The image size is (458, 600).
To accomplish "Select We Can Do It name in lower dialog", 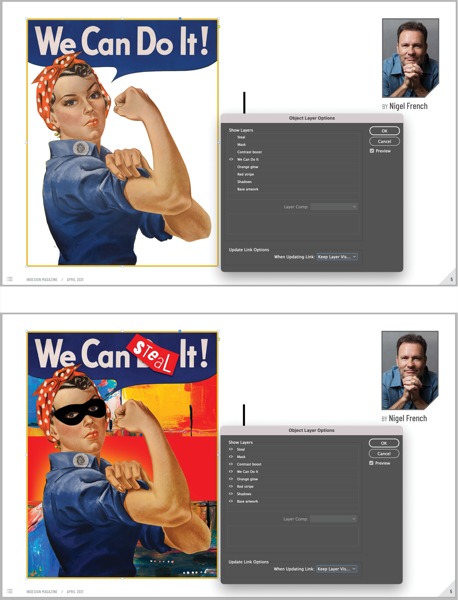I will coord(248,471).
